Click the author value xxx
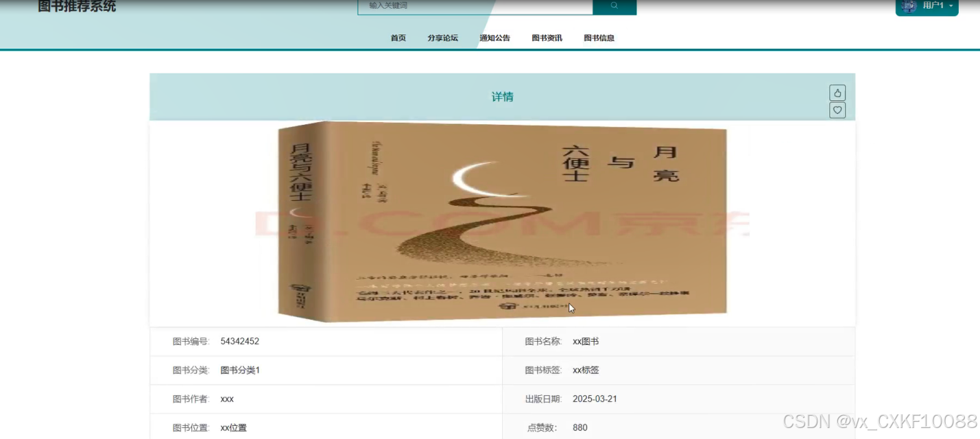This screenshot has width=980, height=439. (227, 399)
